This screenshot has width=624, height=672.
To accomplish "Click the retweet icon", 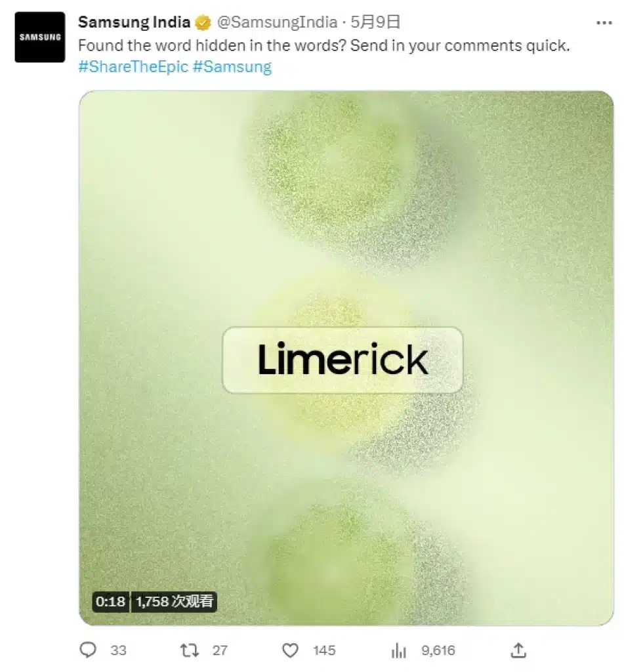I will pyautogui.click(x=189, y=650).
